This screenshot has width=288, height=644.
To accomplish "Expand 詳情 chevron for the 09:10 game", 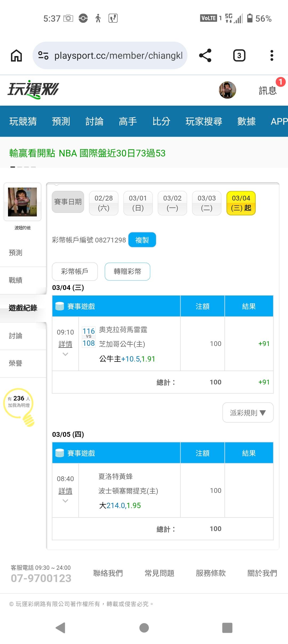I will pyautogui.click(x=65, y=354).
